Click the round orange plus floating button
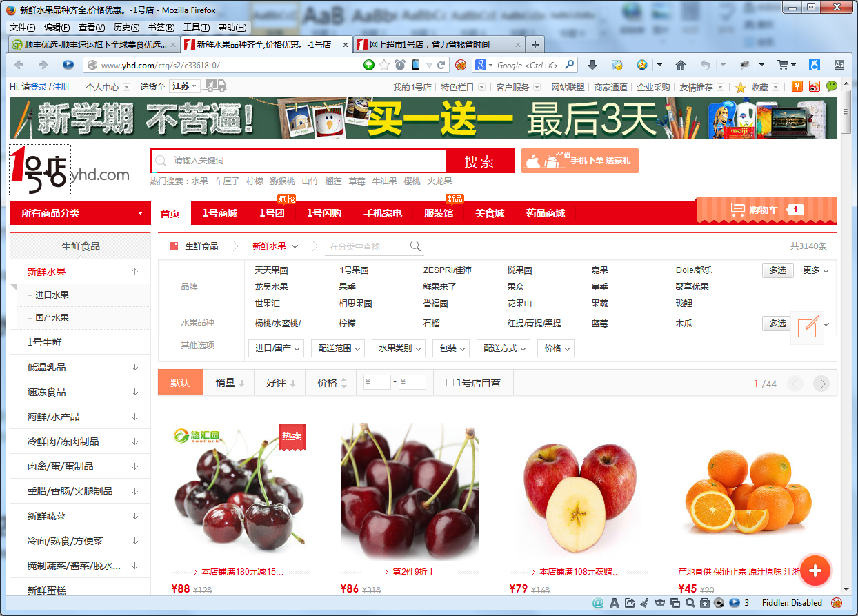 click(815, 570)
